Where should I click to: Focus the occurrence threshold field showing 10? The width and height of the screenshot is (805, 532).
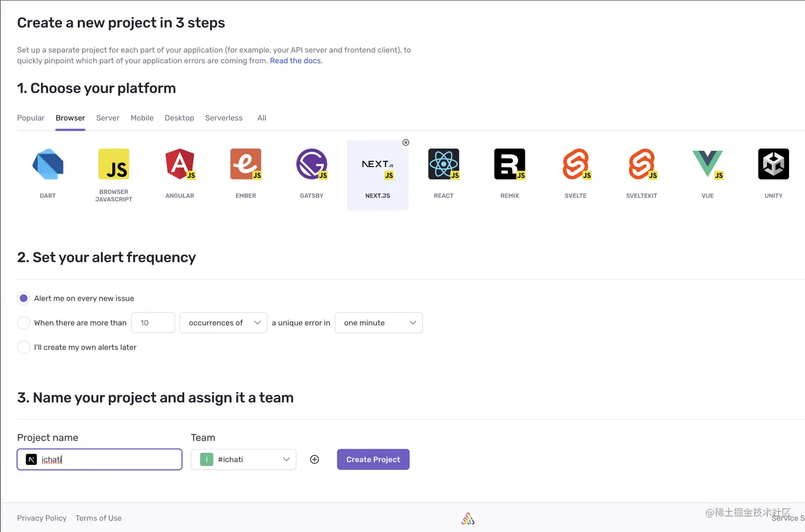(x=153, y=323)
